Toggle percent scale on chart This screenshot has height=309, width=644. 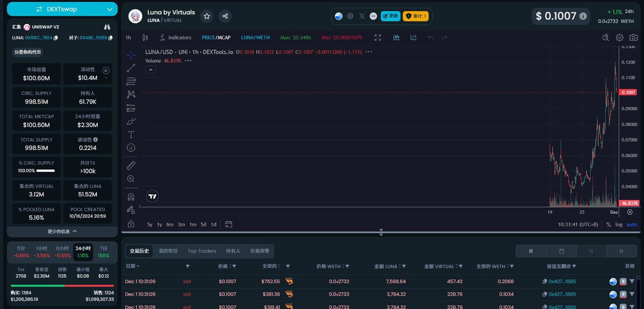609,224
